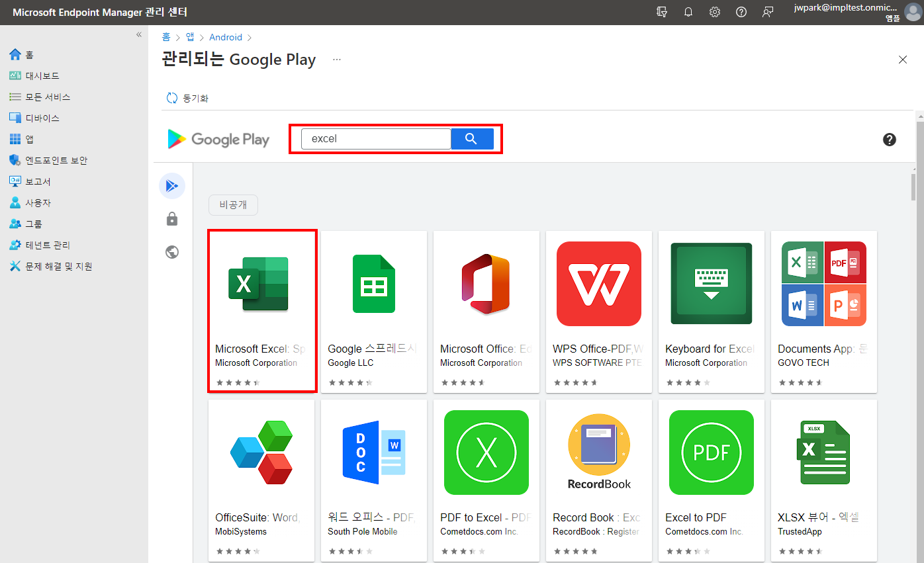Click the 앱 breadcrumb link

[x=190, y=37]
